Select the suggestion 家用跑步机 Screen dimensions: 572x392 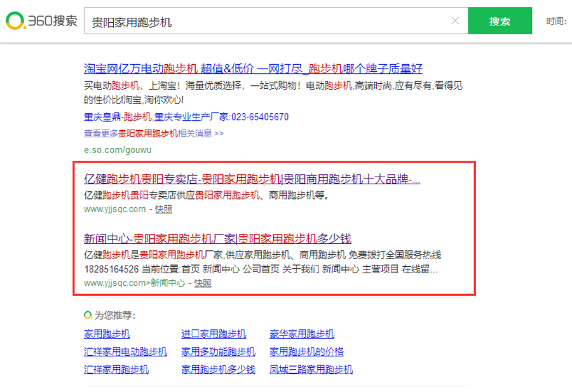click(107, 334)
